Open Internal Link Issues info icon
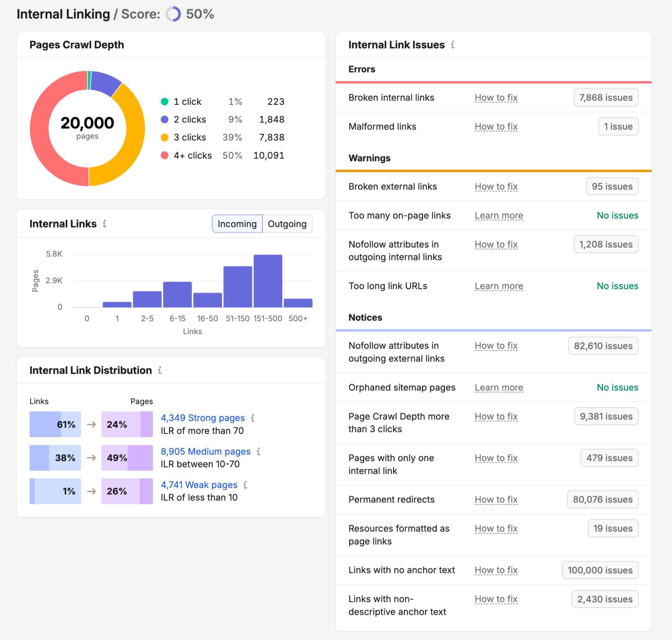The width and height of the screenshot is (672, 640). tap(452, 45)
